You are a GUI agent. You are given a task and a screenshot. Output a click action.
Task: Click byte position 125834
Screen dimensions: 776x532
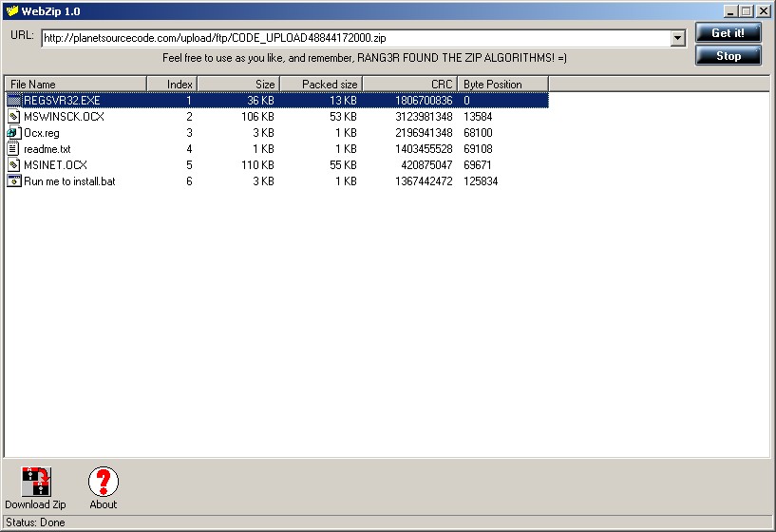(481, 181)
